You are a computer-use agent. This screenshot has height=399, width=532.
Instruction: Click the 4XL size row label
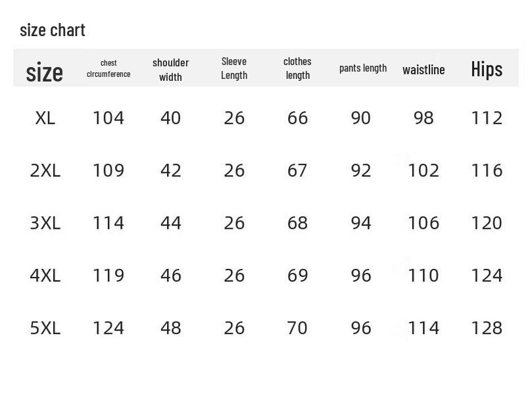click(x=45, y=275)
